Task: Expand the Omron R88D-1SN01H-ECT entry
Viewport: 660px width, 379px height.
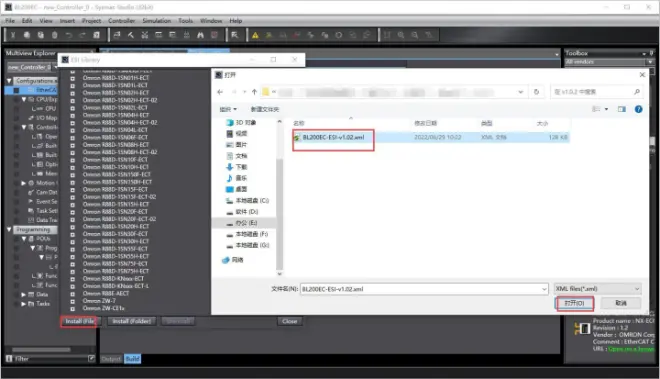Action: 72,78
